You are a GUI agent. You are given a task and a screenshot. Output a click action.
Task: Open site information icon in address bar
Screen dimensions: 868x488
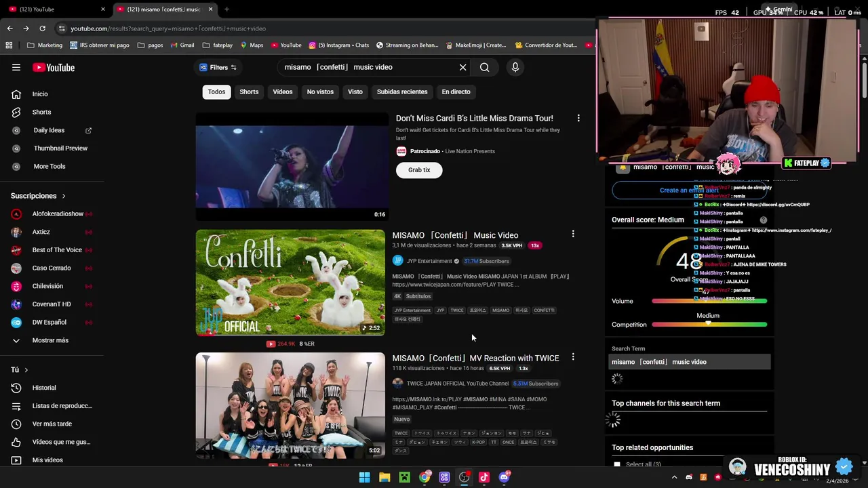(62, 28)
